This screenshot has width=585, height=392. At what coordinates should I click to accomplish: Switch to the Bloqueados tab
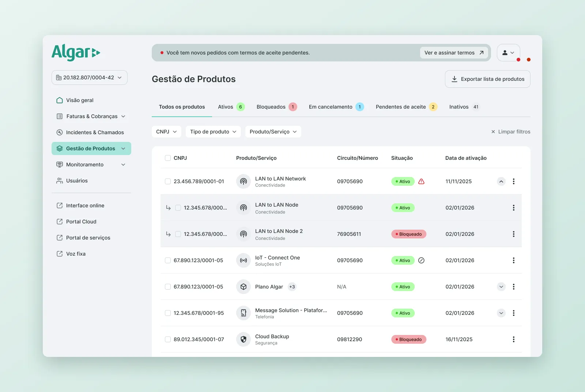[x=276, y=107]
